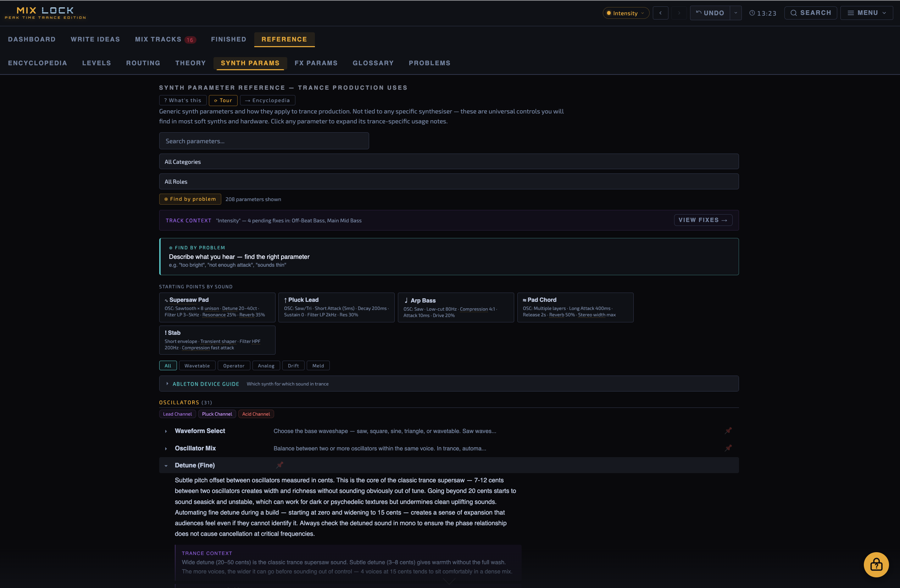The height and width of the screenshot is (588, 900).
Task: Unpin the Detune (Fine) parameter
Action: [x=280, y=466]
